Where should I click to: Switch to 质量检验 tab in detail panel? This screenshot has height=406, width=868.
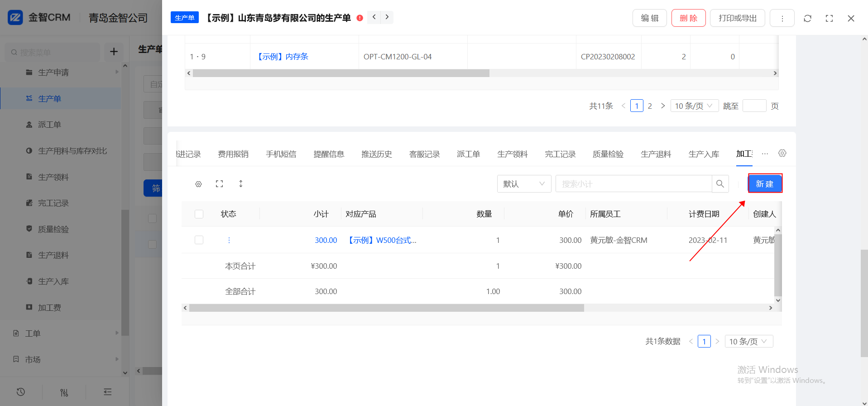tap(608, 154)
